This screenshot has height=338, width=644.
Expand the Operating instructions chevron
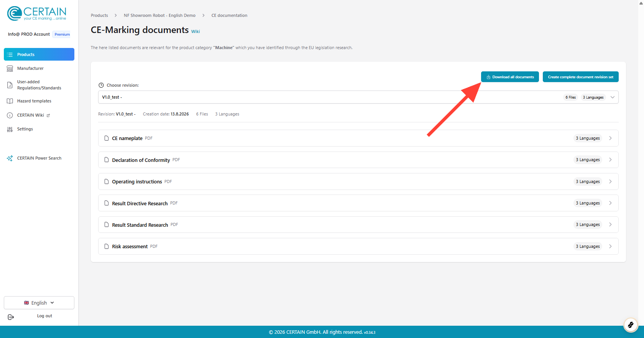pos(610,181)
